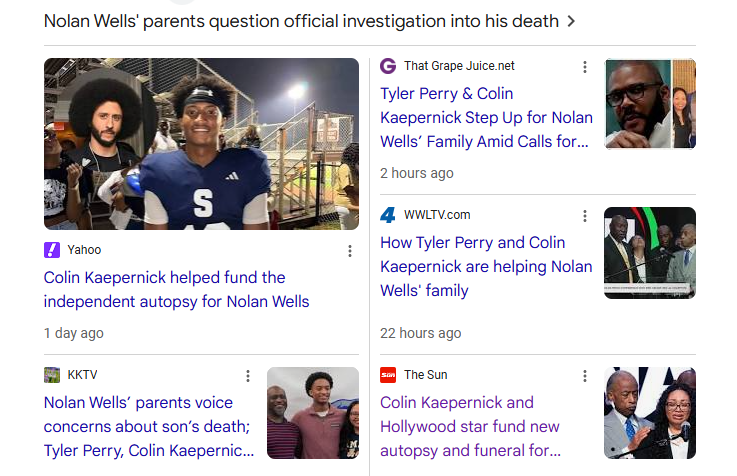Screen dimensions: 737x476
Task: Open the Yahoo article three-dot options menu
Action: point(350,251)
